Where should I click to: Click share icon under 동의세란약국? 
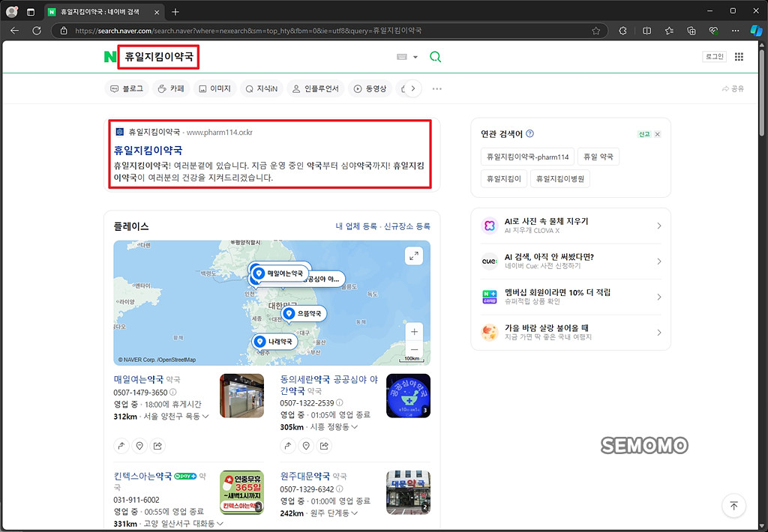coord(324,446)
